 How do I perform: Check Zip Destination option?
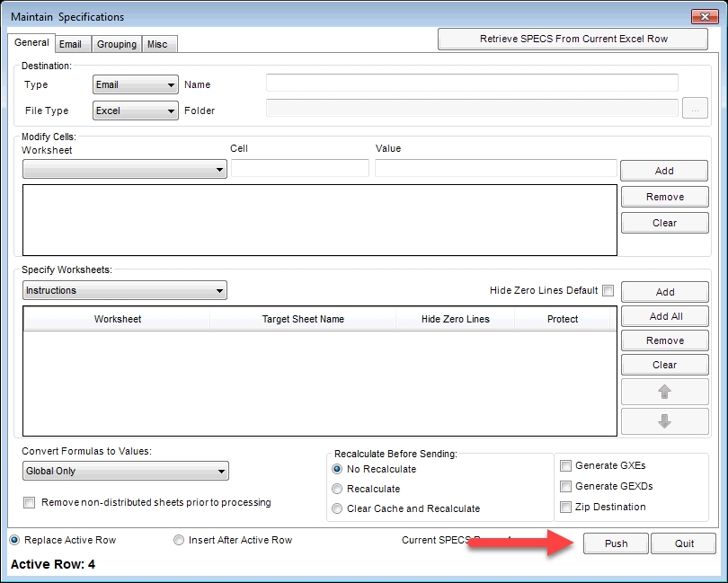click(564, 507)
